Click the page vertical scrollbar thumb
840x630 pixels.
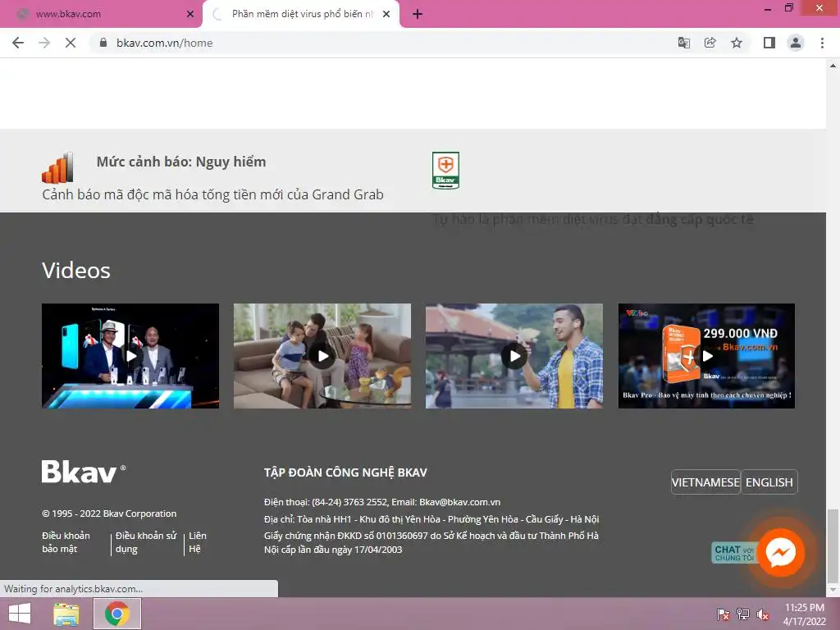point(833,546)
